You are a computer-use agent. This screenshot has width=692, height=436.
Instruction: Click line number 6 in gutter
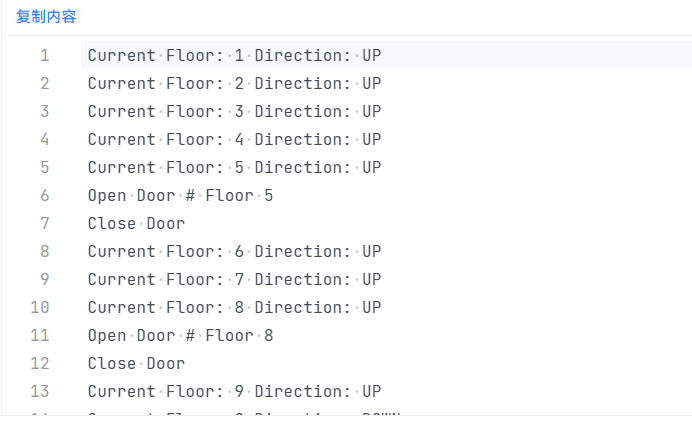(x=44, y=196)
